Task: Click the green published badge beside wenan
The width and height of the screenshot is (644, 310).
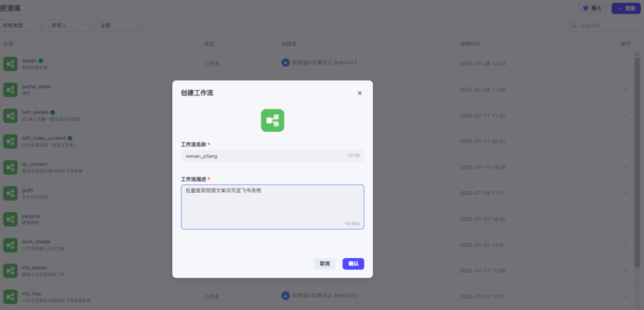Action: click(41, 61)
